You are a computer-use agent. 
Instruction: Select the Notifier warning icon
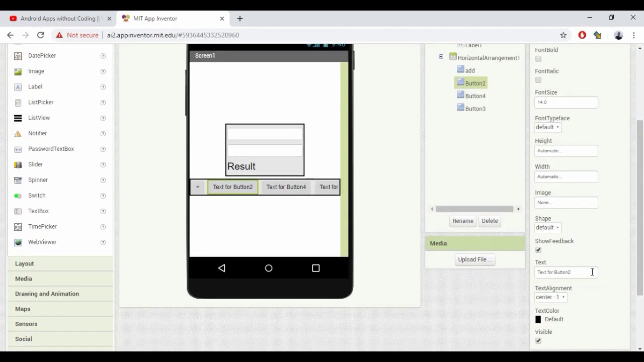pos(18,134)
